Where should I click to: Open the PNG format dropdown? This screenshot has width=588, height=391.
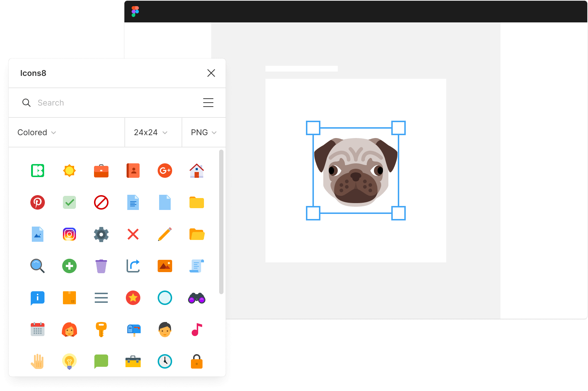[204, 133]
